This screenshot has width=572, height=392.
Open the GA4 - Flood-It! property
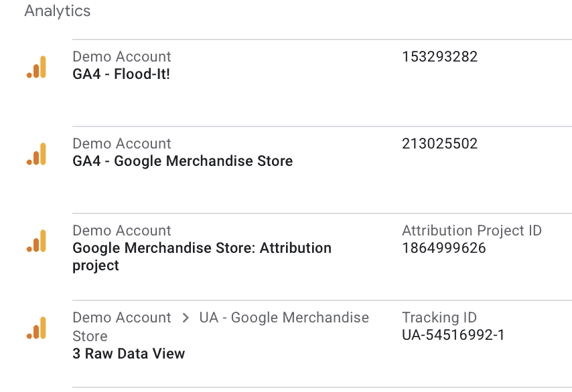121,74
